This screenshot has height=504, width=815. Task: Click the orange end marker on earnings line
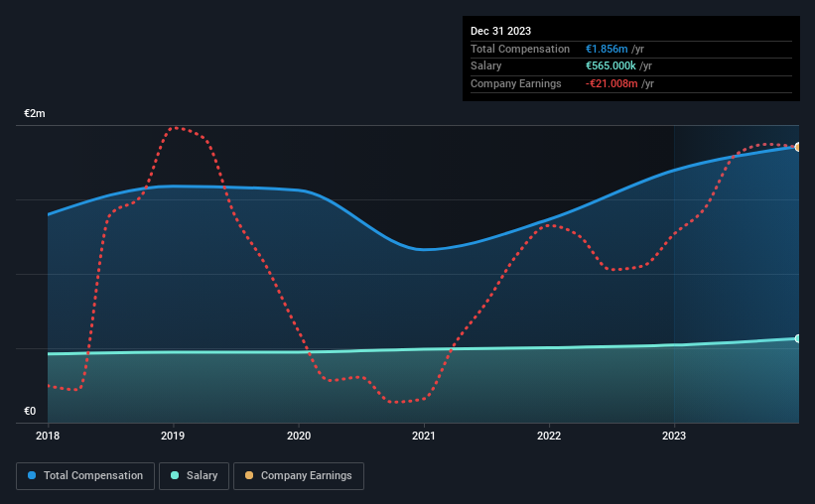(797, 147)
